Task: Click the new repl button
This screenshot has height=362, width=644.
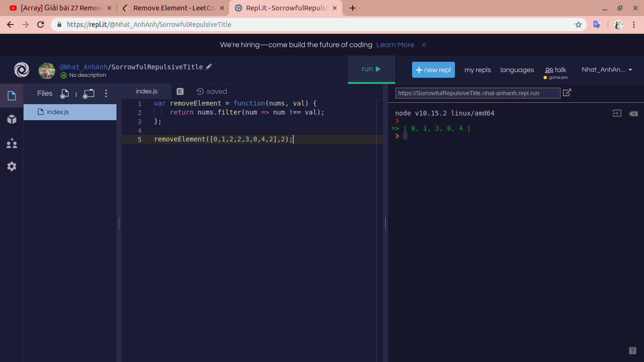Action: tap(433, 70)
